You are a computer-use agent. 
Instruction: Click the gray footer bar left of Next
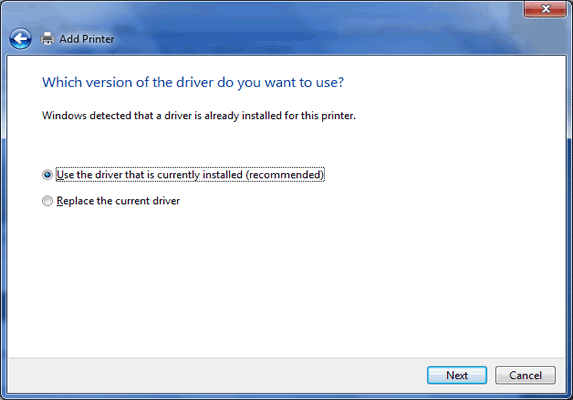point(217,375)
